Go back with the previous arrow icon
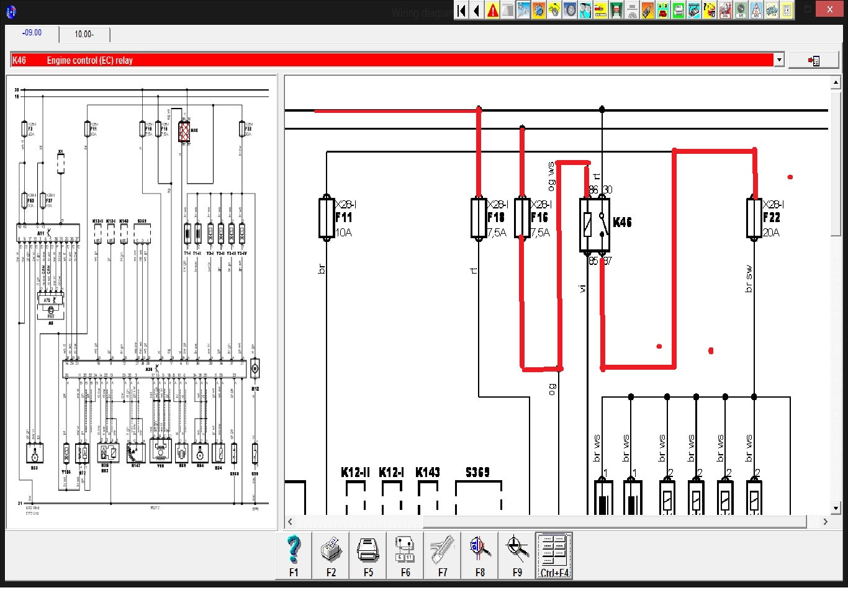Viewport: 848px width, 616px height. click(477, 11)
